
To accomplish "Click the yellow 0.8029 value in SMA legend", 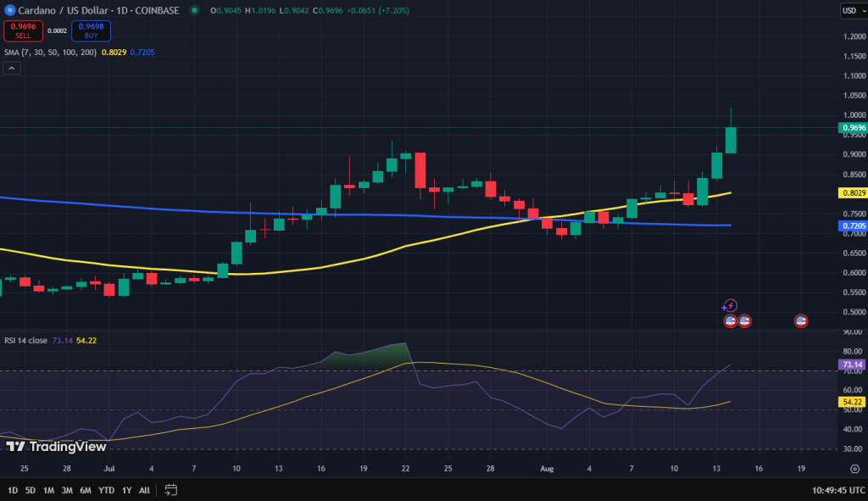I will click(x=114, y=52).
